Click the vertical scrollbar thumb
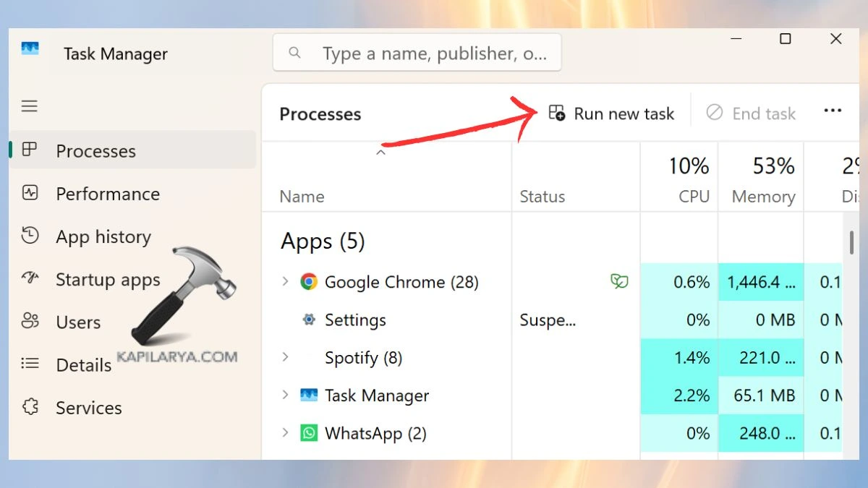The width and height of the screenshot is (868, 488). 852,243
